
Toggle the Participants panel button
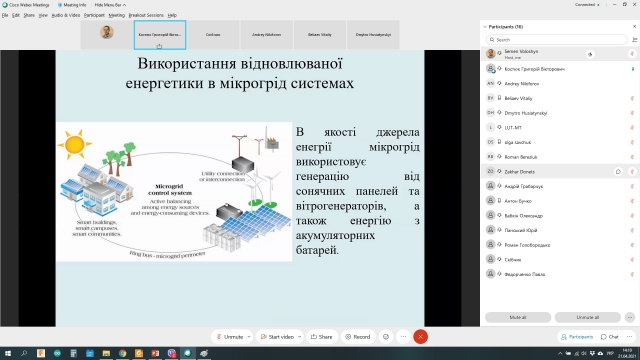pyautogui.click(x=577, y=337)
